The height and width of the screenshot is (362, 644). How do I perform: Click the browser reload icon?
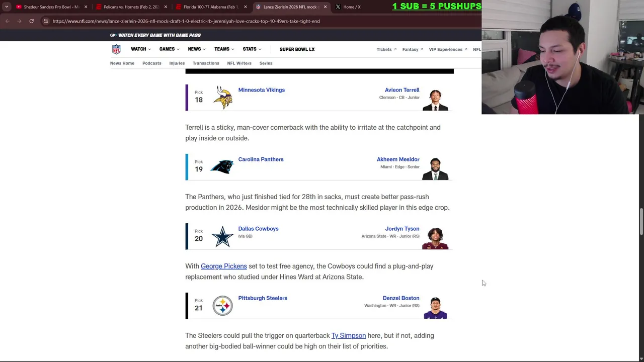point(31,21)
